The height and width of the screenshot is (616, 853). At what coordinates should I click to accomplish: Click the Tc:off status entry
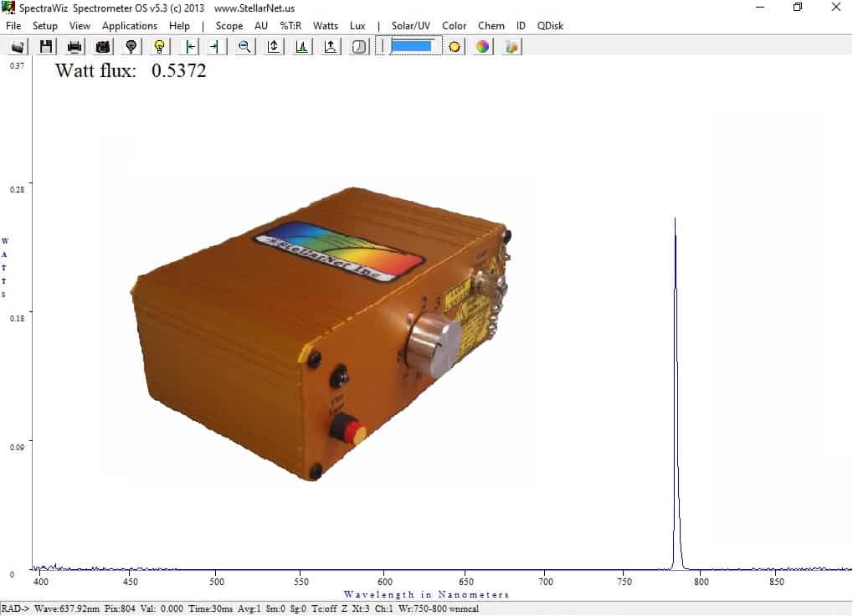(x=325, y=608)
